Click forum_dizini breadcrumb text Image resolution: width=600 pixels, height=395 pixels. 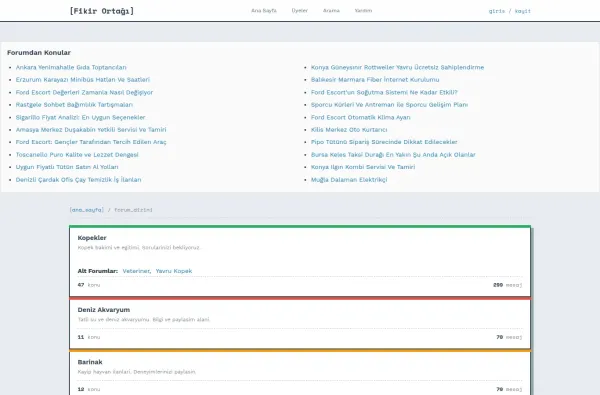133,210
